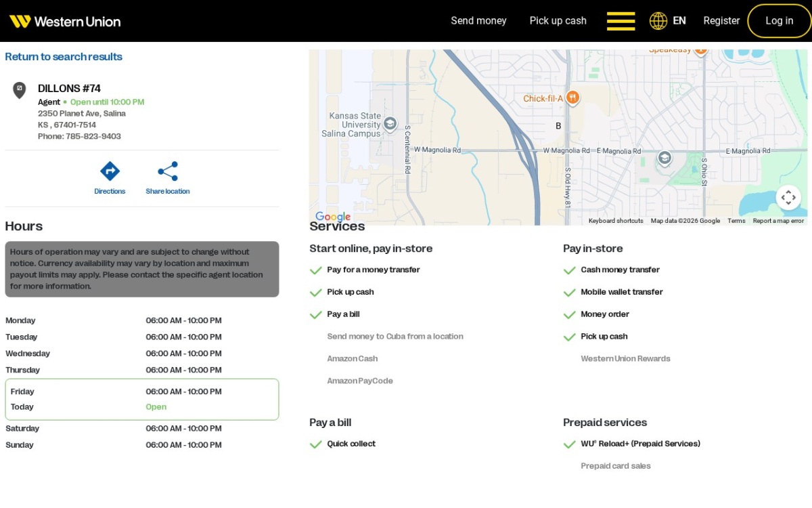Screen dimensions: 812x508
Task: Click the Directions arrow icon
Action: 110,171
